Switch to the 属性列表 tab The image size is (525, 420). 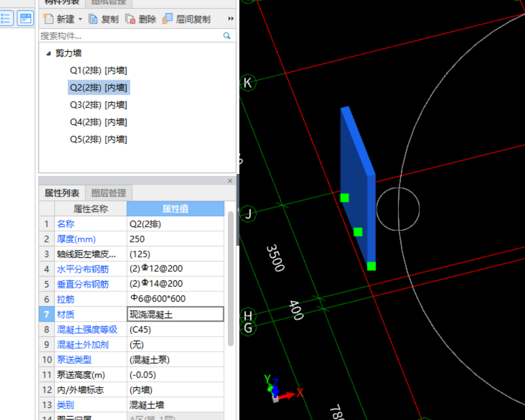[x=62, y=193]
